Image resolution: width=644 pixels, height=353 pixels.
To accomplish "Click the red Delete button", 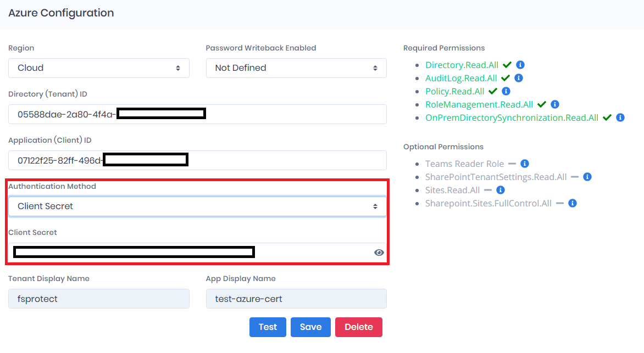I will 359,327.
